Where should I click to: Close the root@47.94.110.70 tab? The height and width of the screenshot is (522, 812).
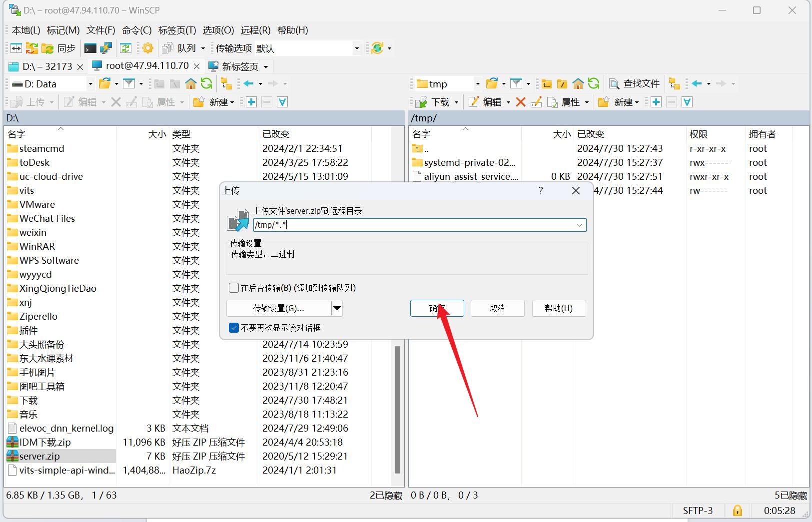coord(196,66)
